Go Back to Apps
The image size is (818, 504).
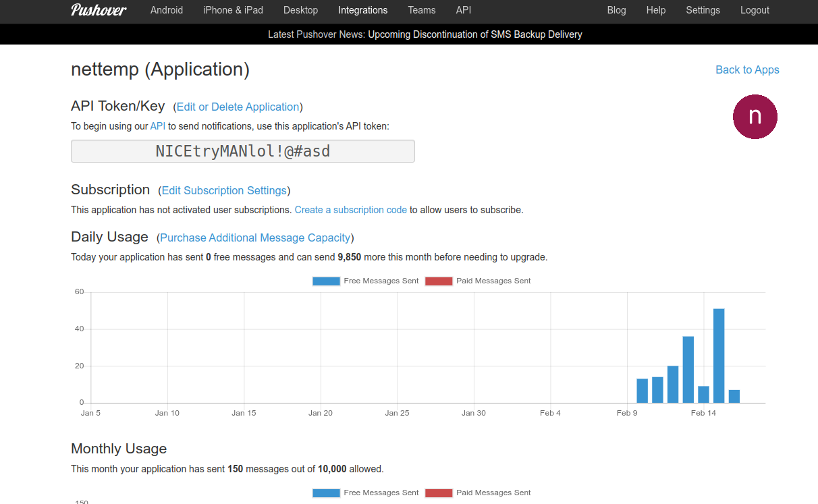click(x=747, y=70)
